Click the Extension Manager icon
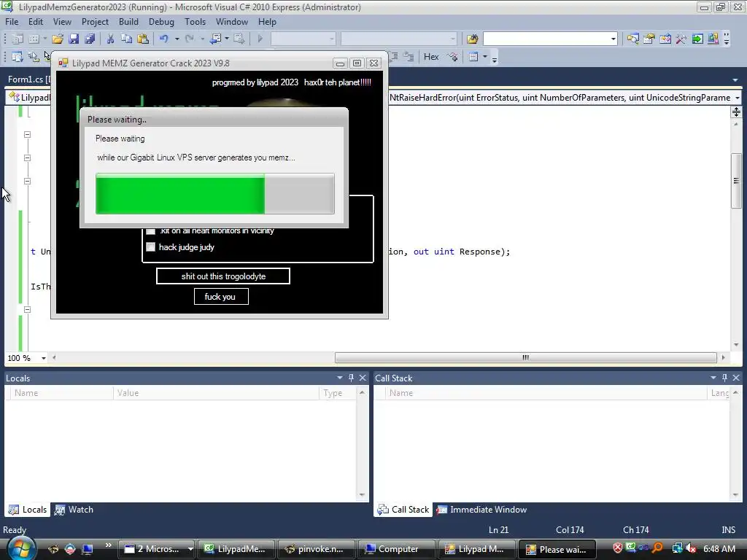The height and width of the screenshot is (560, 747). (x=713, y=39)
